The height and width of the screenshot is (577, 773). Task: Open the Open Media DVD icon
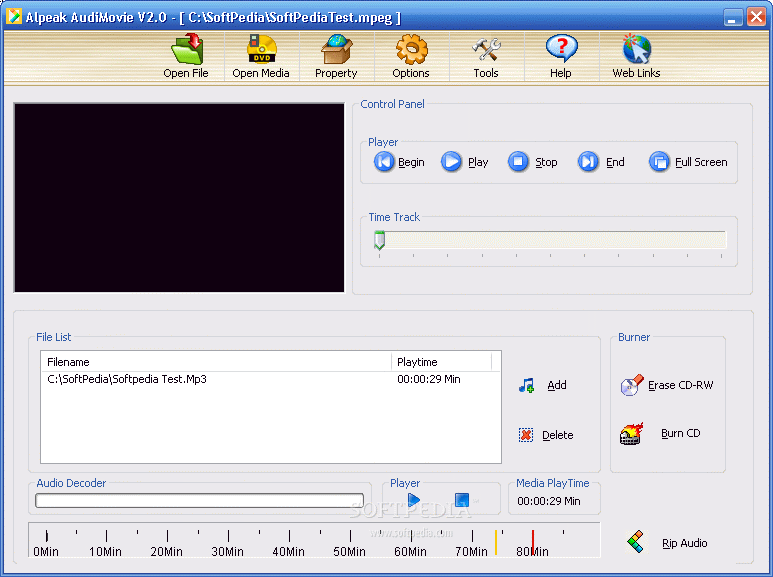pyautogui.click(x=261, y=49)
